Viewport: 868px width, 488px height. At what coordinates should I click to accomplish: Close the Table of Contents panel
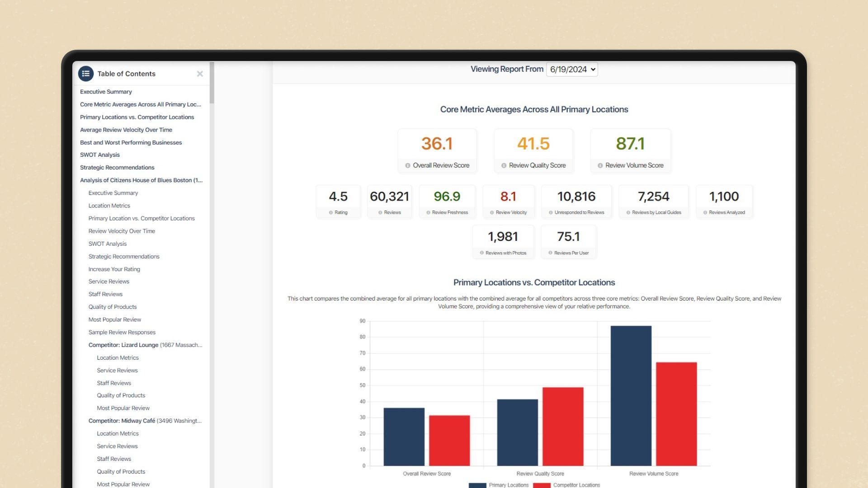click(x=200, y=74)
